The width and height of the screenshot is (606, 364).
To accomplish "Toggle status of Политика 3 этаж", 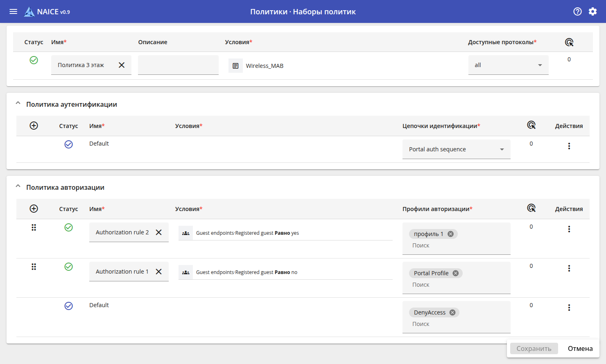I will [34, 60].
